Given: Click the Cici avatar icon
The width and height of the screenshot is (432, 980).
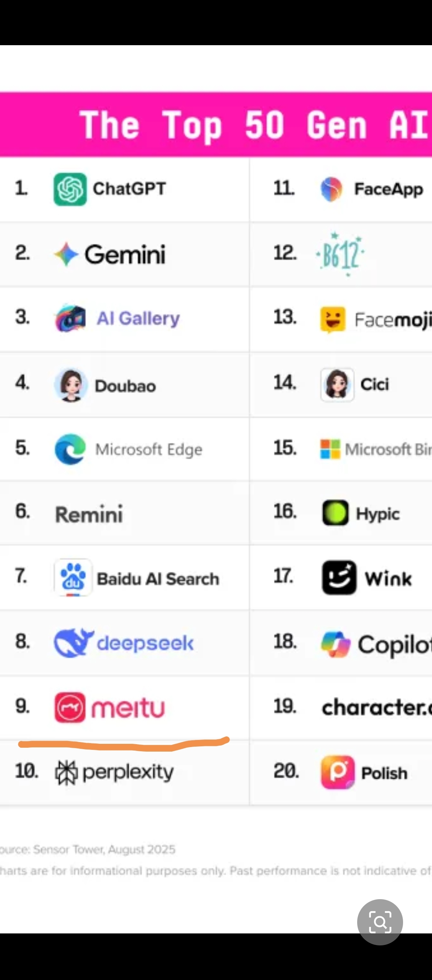Looking at the screenshot, I should point(337,384).
